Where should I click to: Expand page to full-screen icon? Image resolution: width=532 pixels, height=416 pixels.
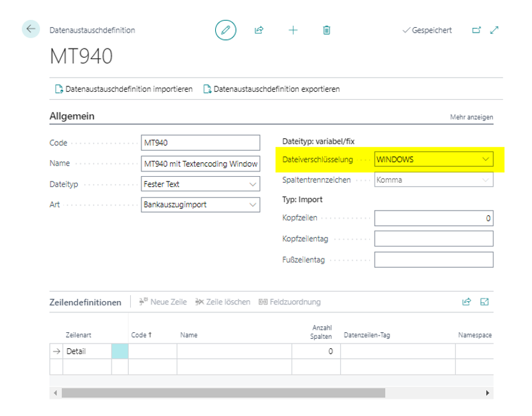point(494,30)
